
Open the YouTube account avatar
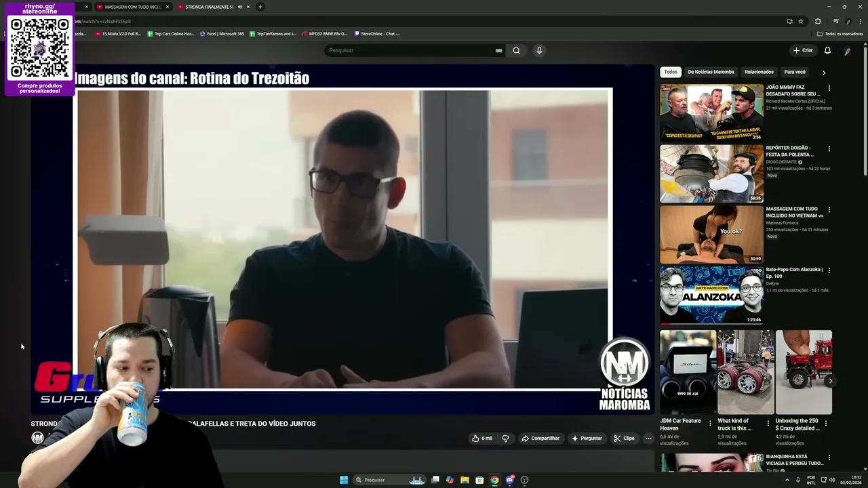click(847, 50)
